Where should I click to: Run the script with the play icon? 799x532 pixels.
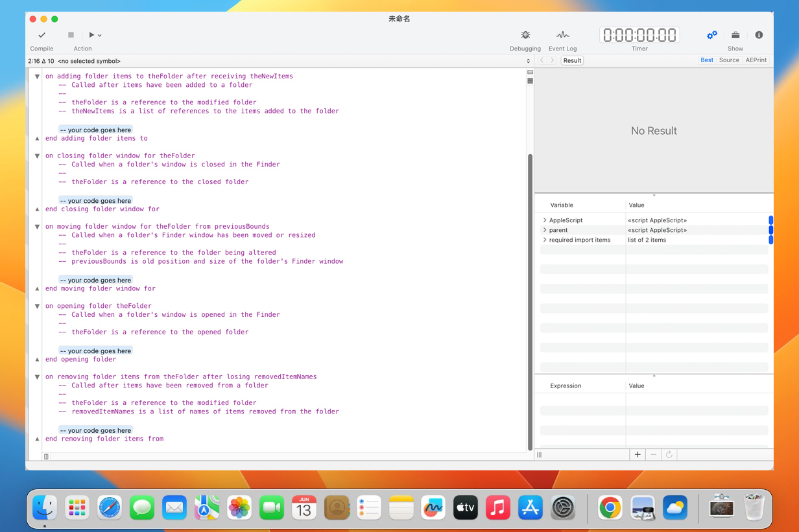(x=92, y=35)
